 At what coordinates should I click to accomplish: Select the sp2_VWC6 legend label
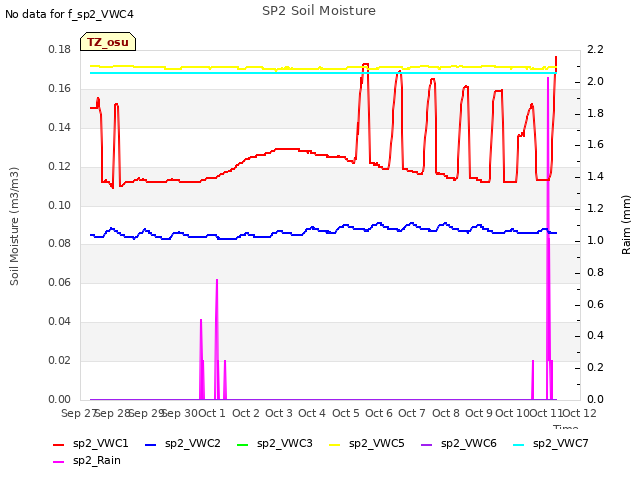click(469, 444)
